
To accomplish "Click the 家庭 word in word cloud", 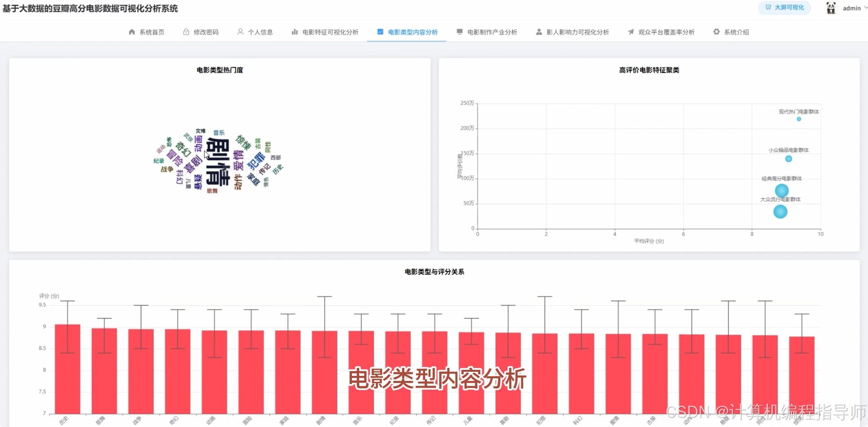I will coord(253,179).
